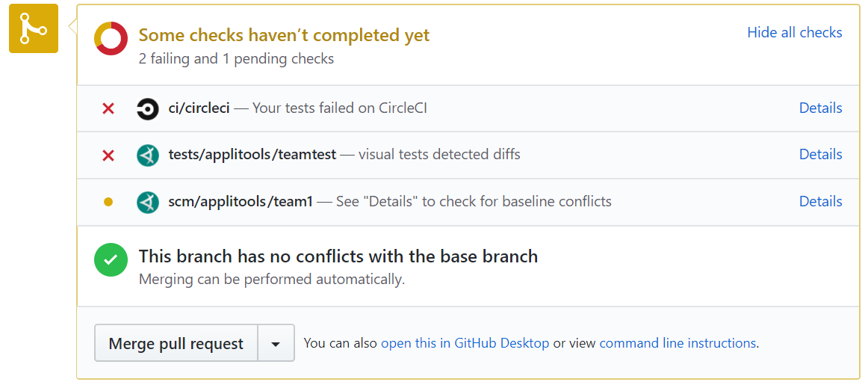Follow the open this in GitHub Desktop link
Screen dimensions: 868x382
(x=465, y=344)
